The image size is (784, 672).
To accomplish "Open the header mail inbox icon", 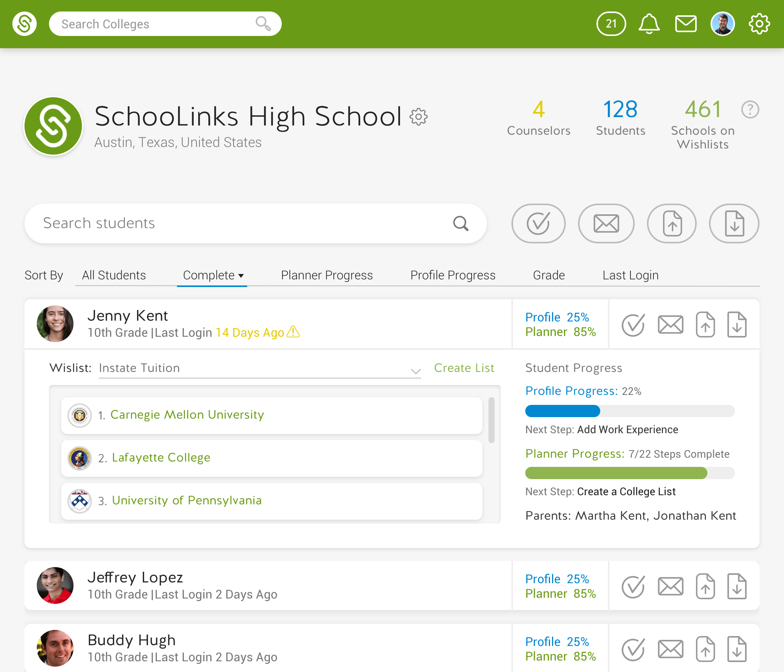I will click(x=686, y=24).
